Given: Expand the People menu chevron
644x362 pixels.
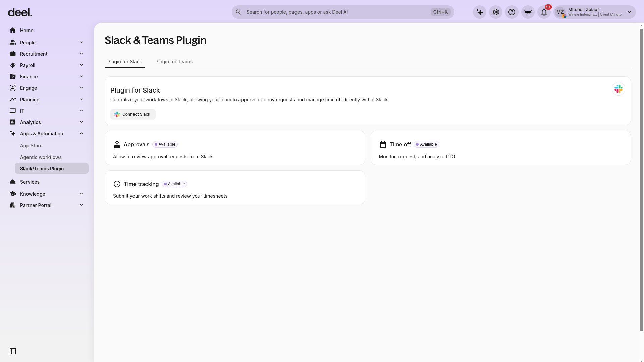Looking at the screenshot, I should click(82, 42).
